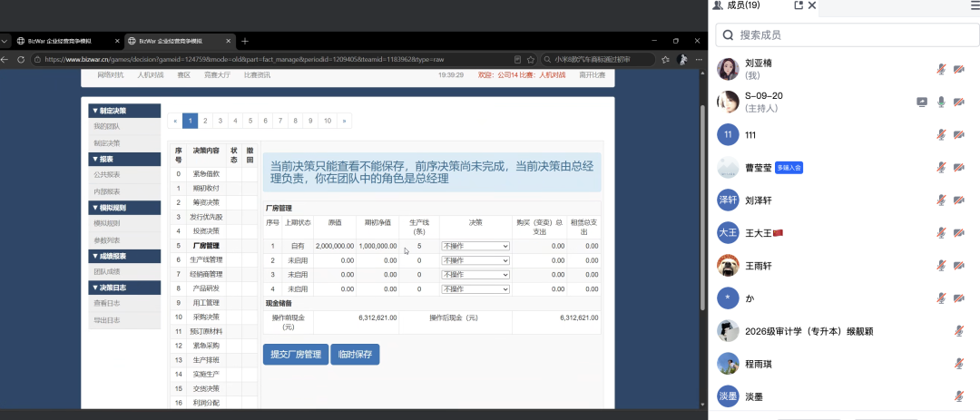The width and height of the screenshot is (980, 420).
Task: Open 王雨轩's avatar picture
Action: point(728,266)
